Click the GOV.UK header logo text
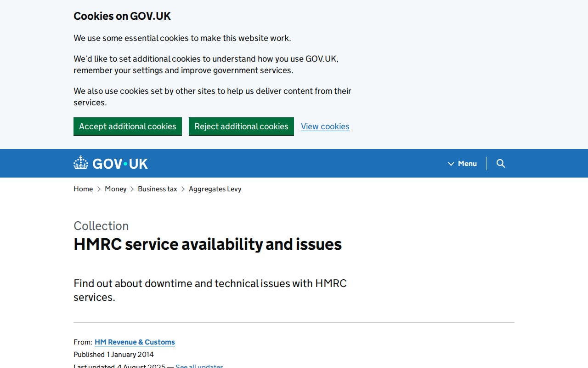 pyautogui.click(x=119, y=163)
